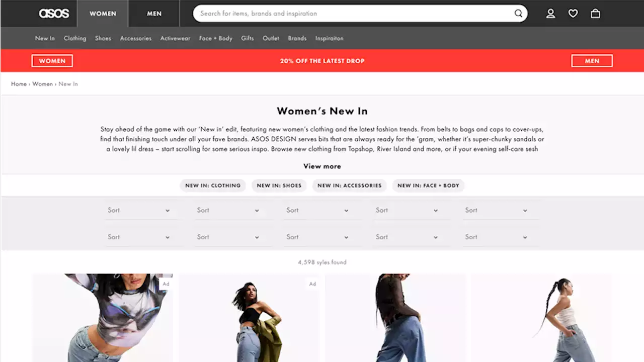
Task: Click 4,598 styles found text
Action: pyautogui.click(x=322, y=262)
